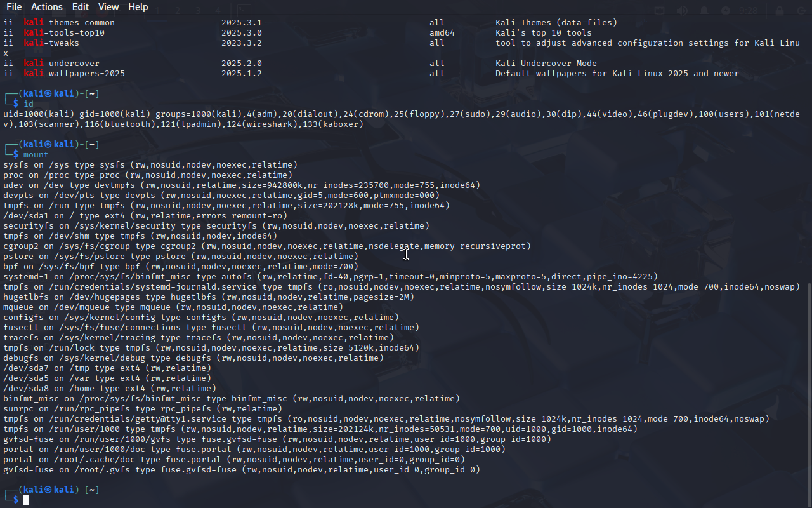Screen dimensions: 812x508
Task: Click 'mqueue on /dev/mqueue' line
Action: 173,307
